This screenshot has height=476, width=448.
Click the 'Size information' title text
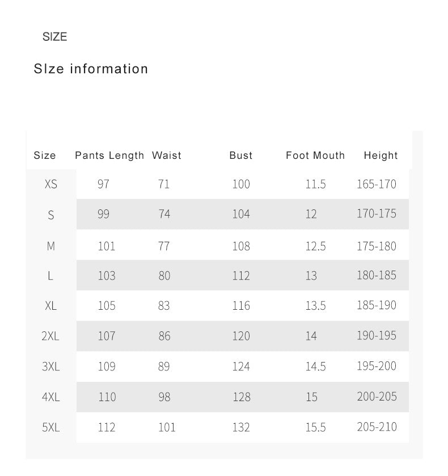point(91,69)
